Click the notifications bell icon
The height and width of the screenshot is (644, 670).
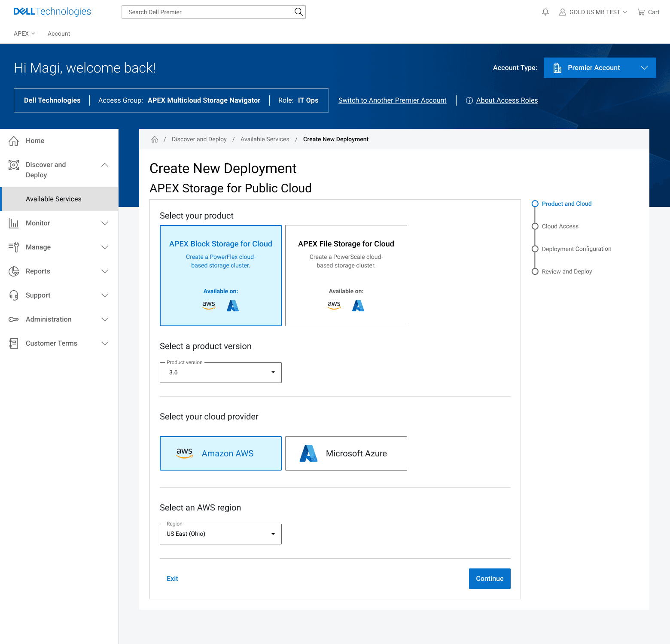(545, 12)
